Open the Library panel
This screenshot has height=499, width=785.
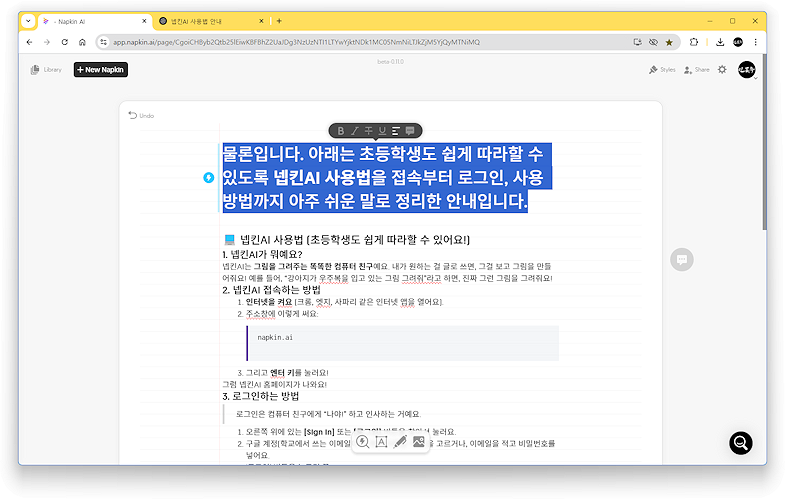pos(46,70)
